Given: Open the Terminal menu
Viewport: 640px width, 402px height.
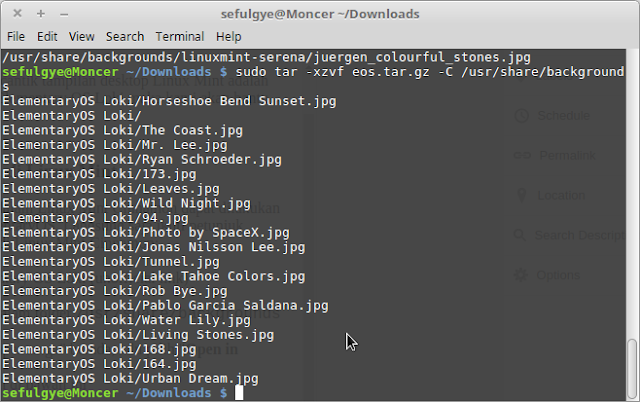Looking at the screenshot, I should pos(180,37).
